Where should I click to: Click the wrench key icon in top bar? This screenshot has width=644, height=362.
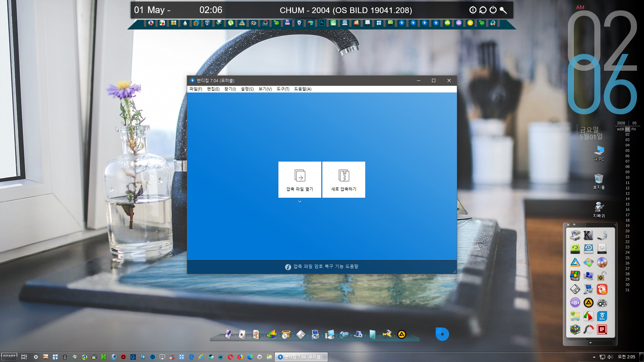tap(503, 10)
